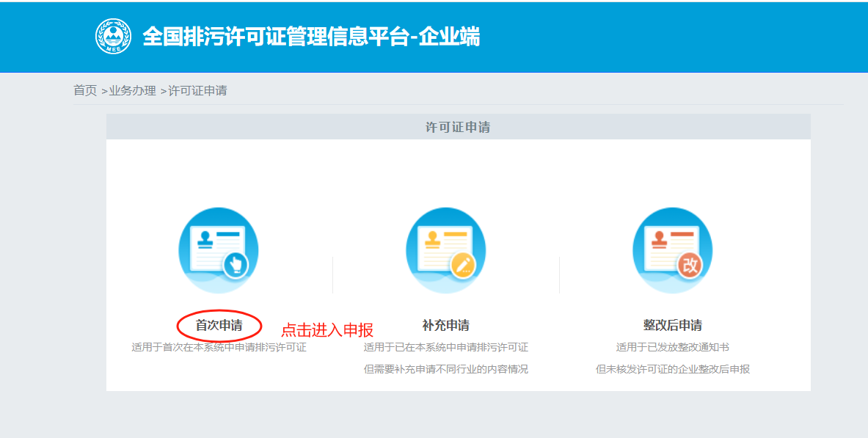The width and height of the screenshot is (868, 438).
Task: Click description 适用于首次在本系统中申请排污许可证
Action: tap(219, 347)
